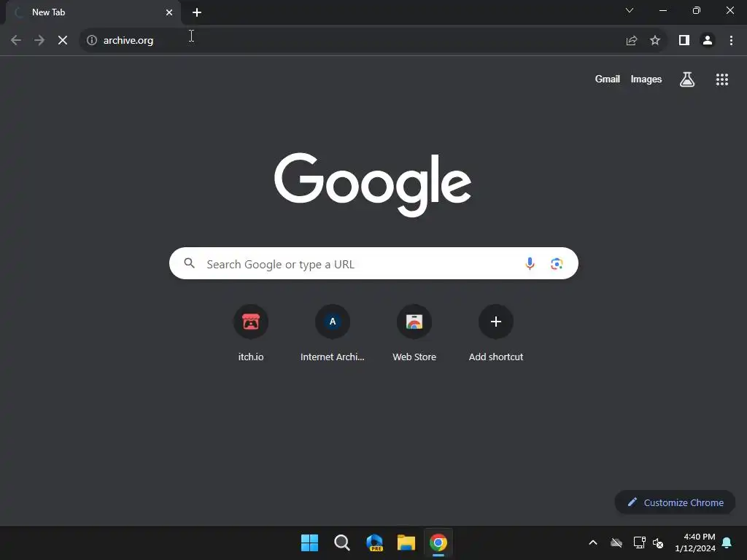Stop loading the page with the X button
Viewport: 747px width, 560px height.
(63, 41)
